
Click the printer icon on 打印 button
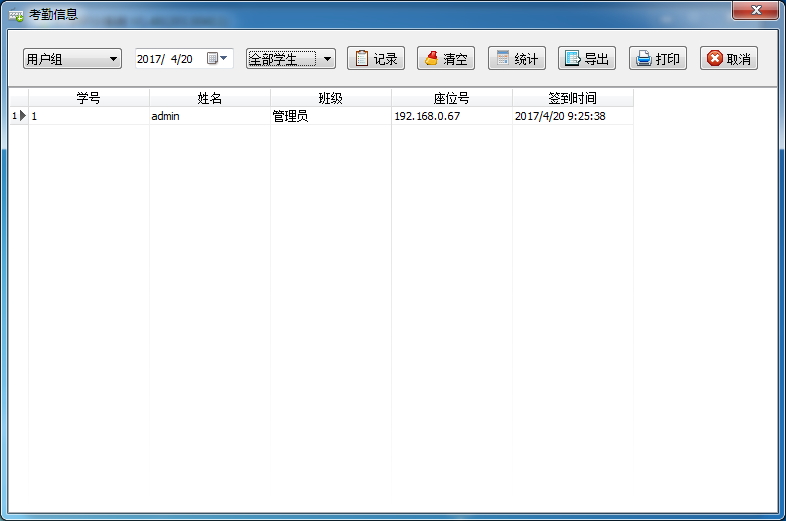644,58
